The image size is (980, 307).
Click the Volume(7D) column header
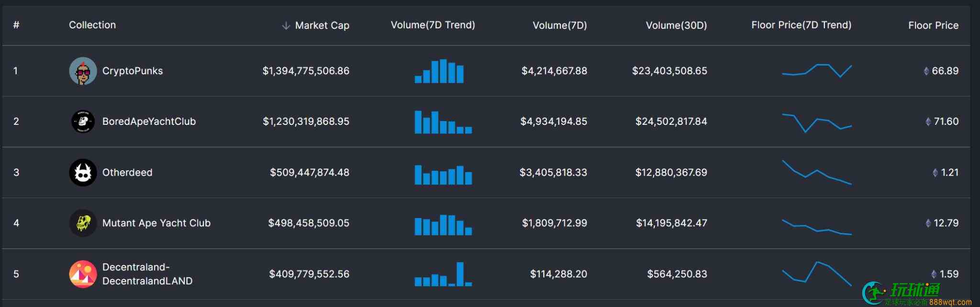pyautogui.click(x=560, y=25)
